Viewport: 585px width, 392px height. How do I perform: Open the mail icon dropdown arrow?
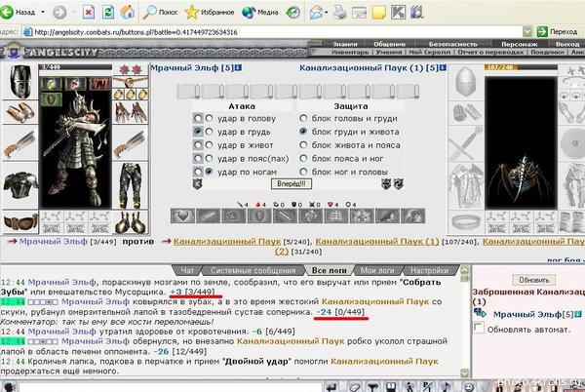(327, 13)
